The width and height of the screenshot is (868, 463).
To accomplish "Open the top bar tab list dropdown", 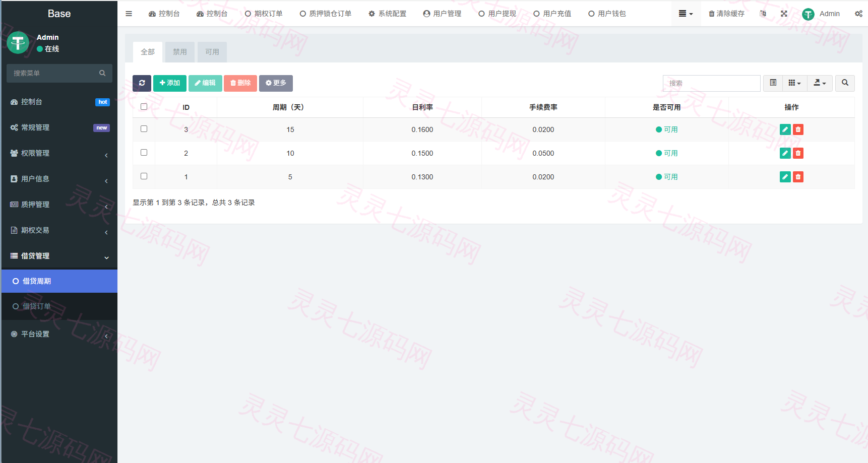I will [686, 14].
